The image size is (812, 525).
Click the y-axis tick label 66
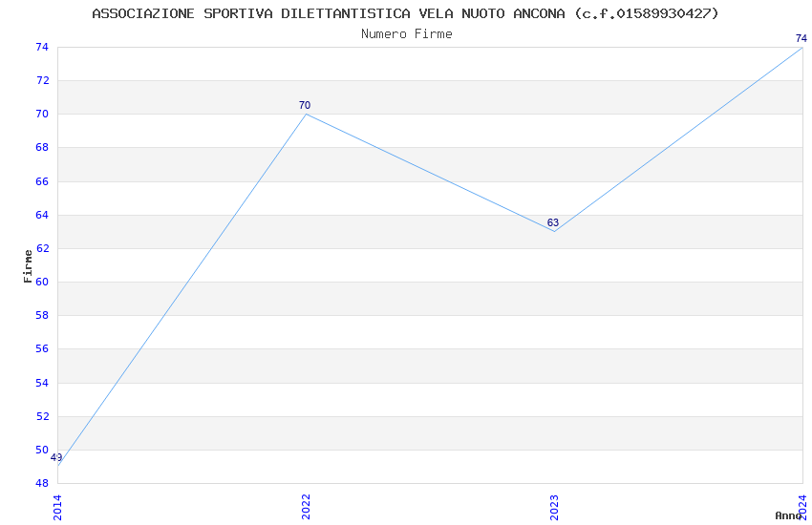[x=42, y=181]
